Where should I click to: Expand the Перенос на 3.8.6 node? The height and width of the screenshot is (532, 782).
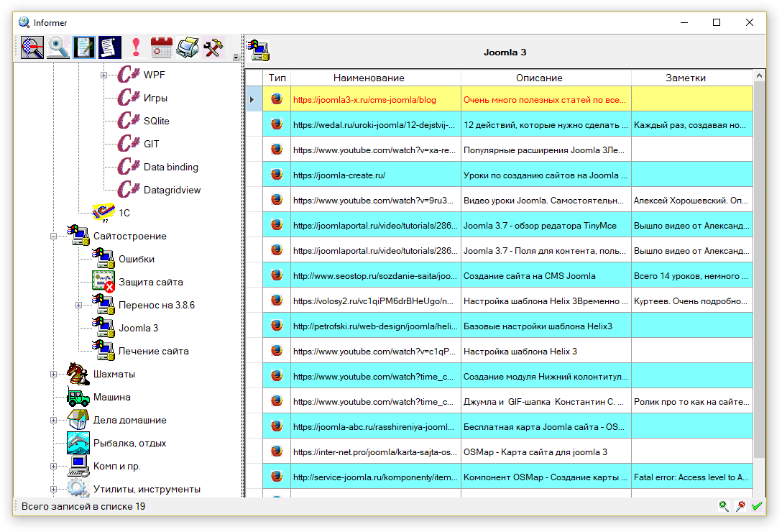pos(79,305)
